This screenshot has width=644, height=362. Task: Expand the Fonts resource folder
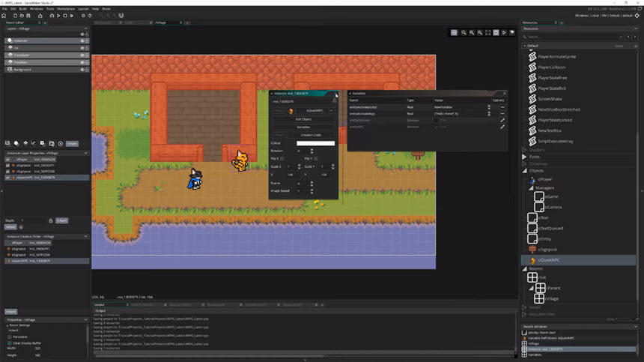(x=524, y=157)
